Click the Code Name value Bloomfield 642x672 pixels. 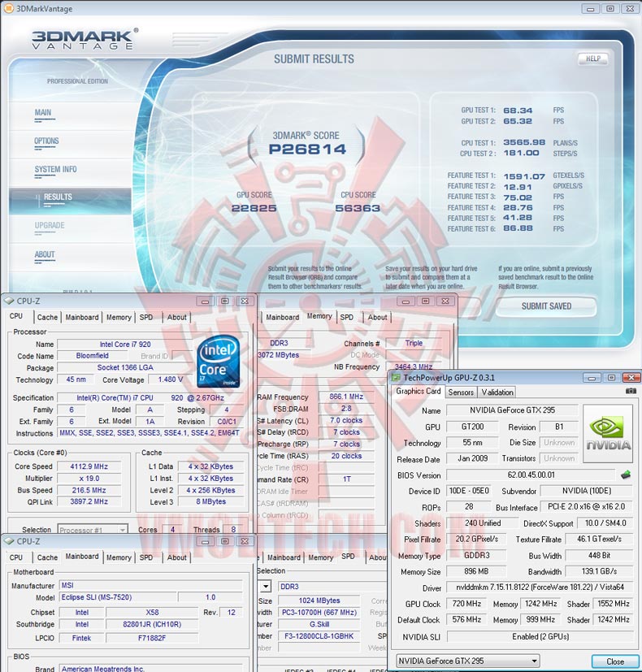coord(92,356)
